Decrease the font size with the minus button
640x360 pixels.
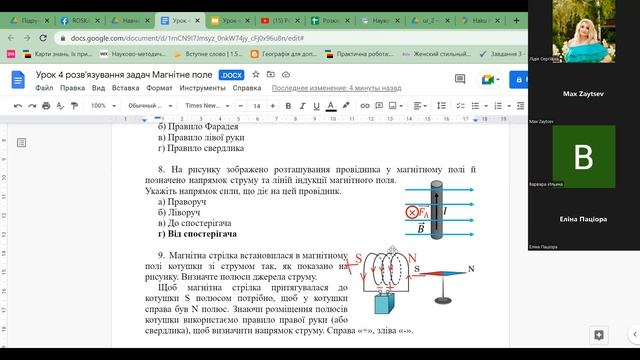241,106
